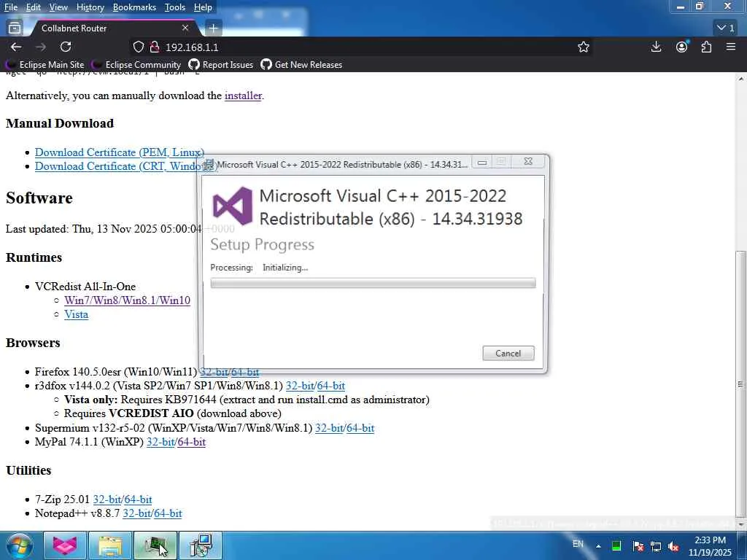
Task: Open the Firefox account icon
Action: point(682,47)
